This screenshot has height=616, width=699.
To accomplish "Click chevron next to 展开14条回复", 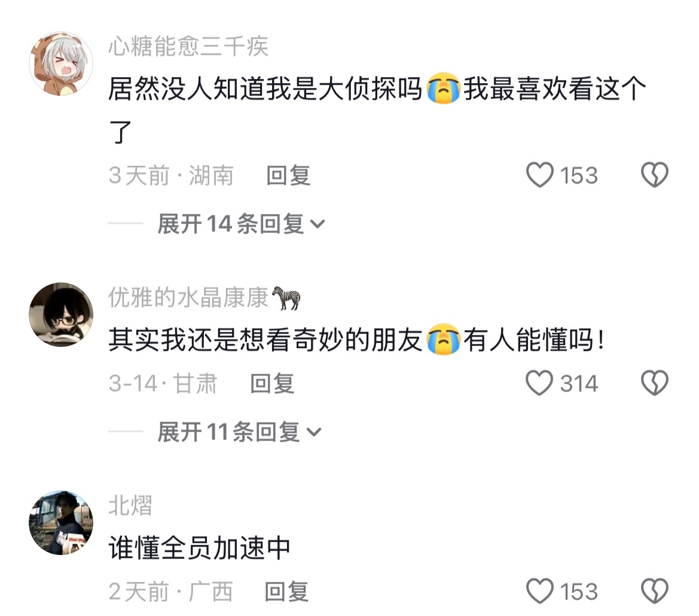I will [317, 224].
